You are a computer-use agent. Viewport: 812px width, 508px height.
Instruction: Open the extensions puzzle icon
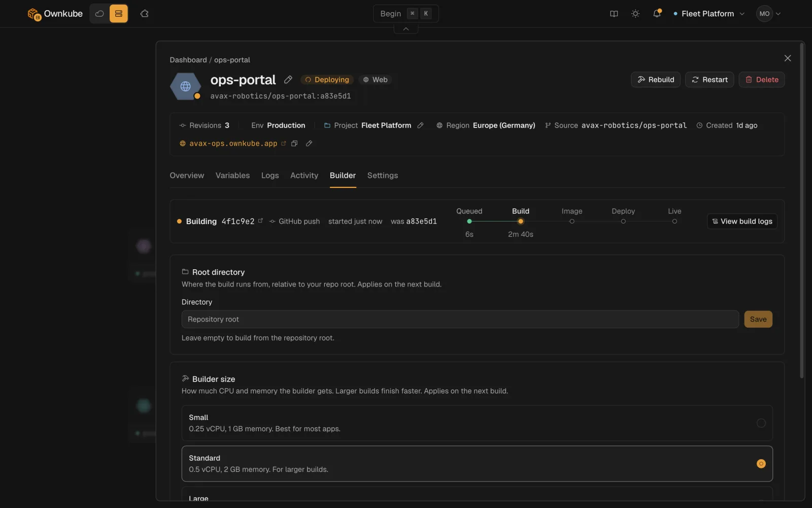[x=145, y=14]
